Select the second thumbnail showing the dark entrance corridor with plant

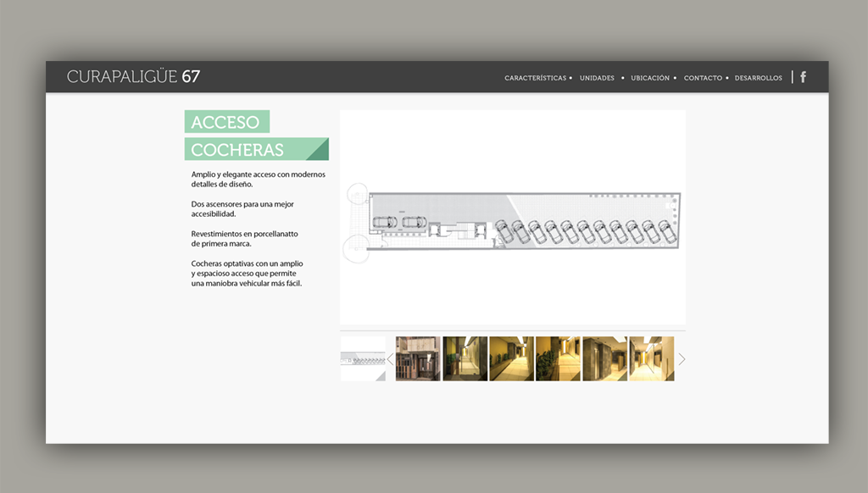(465, 358)
